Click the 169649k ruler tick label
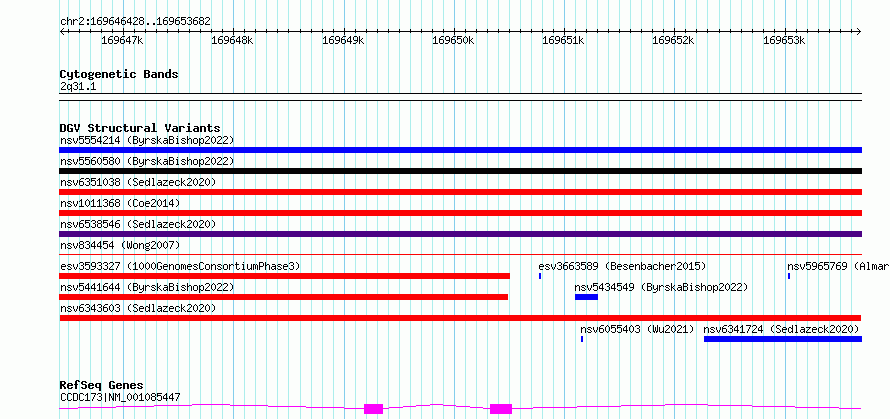890x419 pixels. (x=343, y=41)
